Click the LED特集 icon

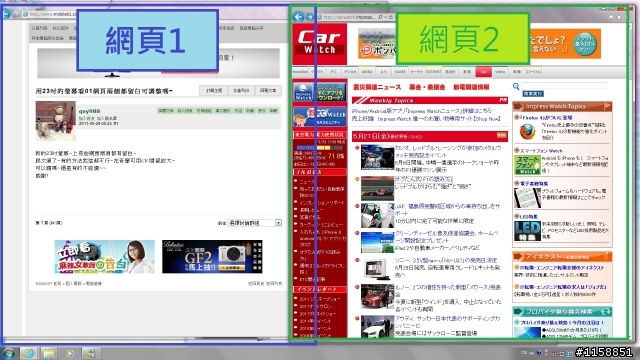[x=527, y=231]
